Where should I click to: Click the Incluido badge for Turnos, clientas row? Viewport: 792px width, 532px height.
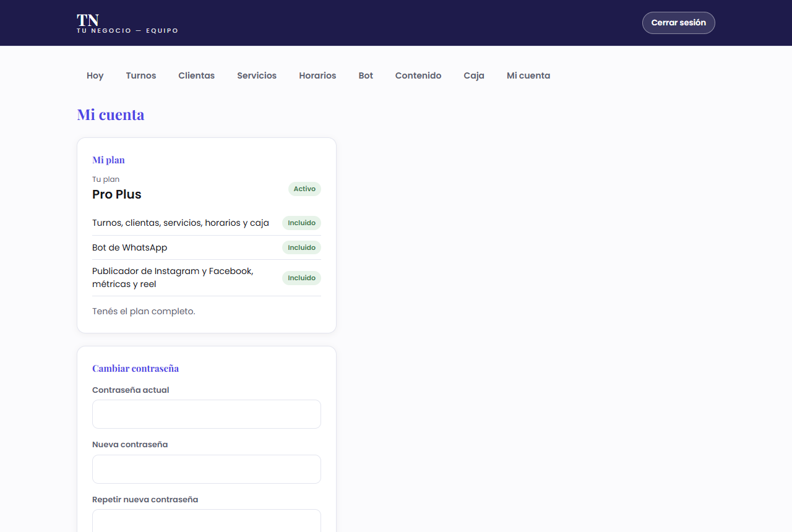[x=301, y=223]
